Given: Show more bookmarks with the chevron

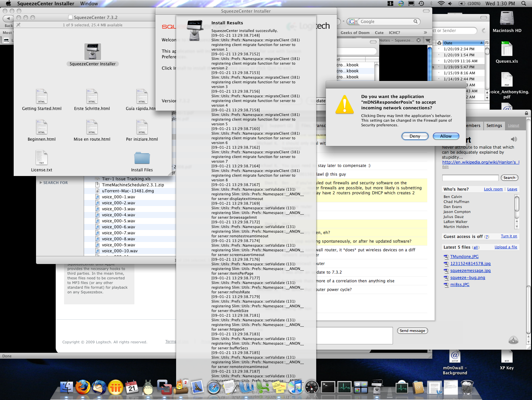Looking at the screenshot, I should [425, 33].
